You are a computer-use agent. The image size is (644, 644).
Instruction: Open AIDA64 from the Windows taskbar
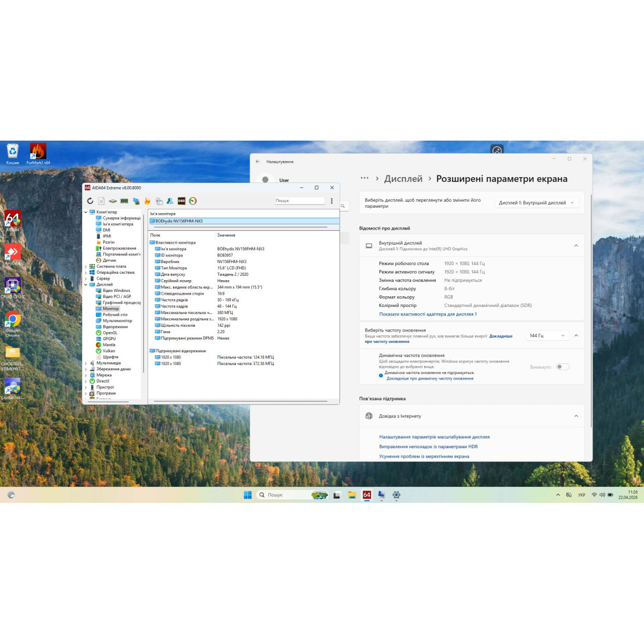click(x=367, y=495)
